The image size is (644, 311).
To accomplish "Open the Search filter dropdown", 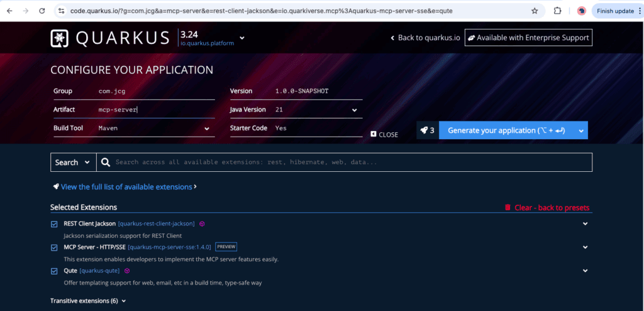I will point(73,162).
